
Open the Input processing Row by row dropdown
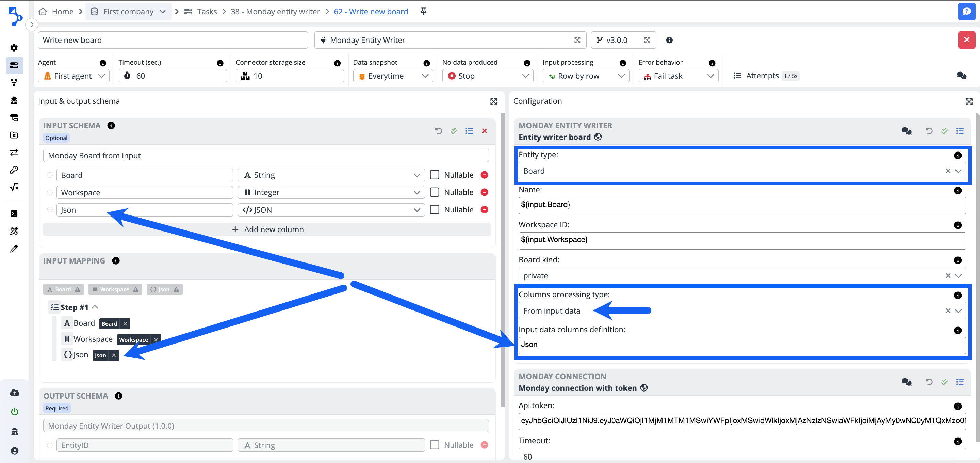pos(586,76)
